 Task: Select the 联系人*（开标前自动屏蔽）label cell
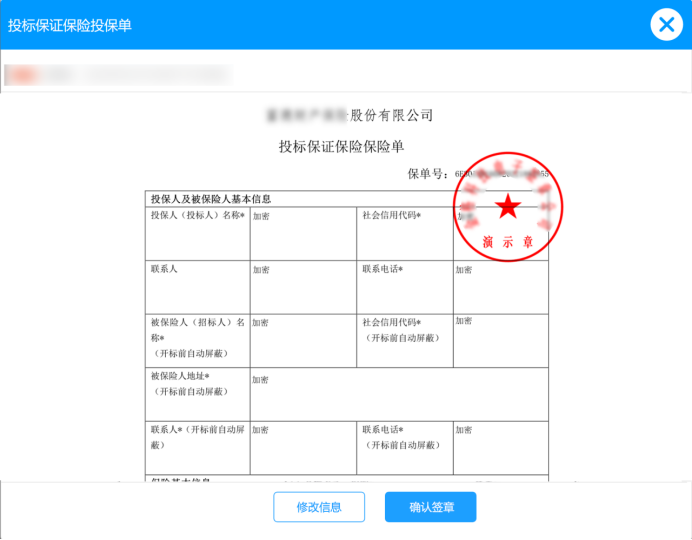pyautogui.click(x=197, y=436)
